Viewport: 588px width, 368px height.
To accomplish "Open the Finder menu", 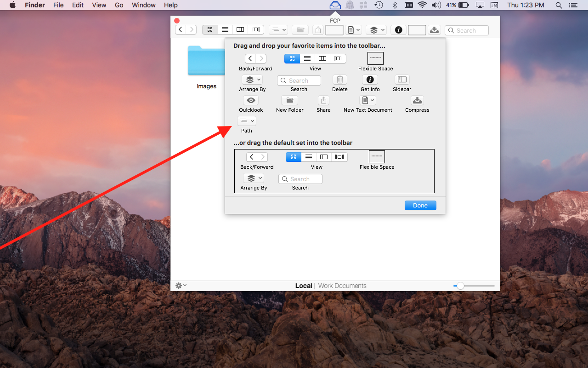I will pyautogui.click(x=35, y=5).
